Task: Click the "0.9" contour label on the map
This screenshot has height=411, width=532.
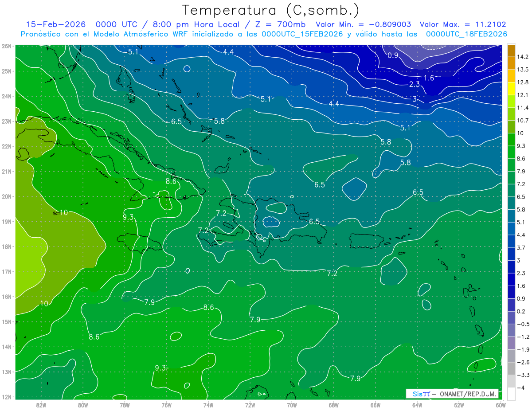Action: [x=393, y=55]
